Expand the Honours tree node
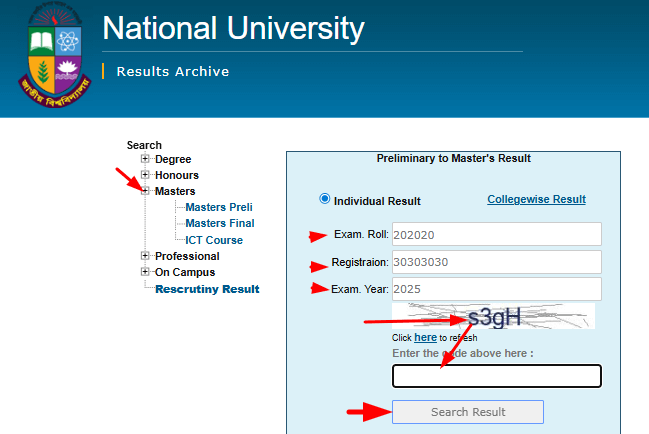Viewport: 649px width, 434px height. 145,175
